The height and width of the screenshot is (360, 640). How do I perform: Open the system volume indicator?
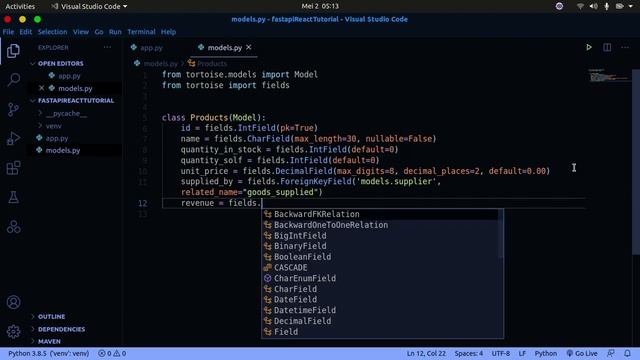(x=593, y=6)
